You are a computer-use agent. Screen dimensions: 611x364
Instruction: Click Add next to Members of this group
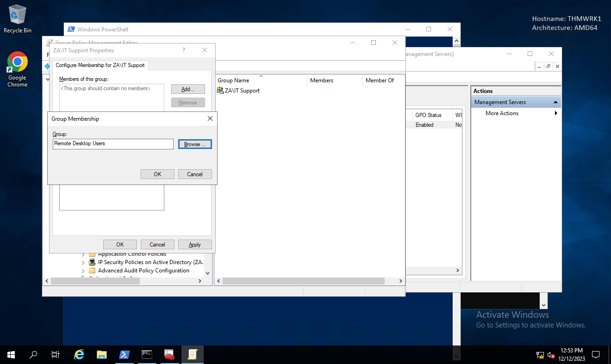(188, 89)
